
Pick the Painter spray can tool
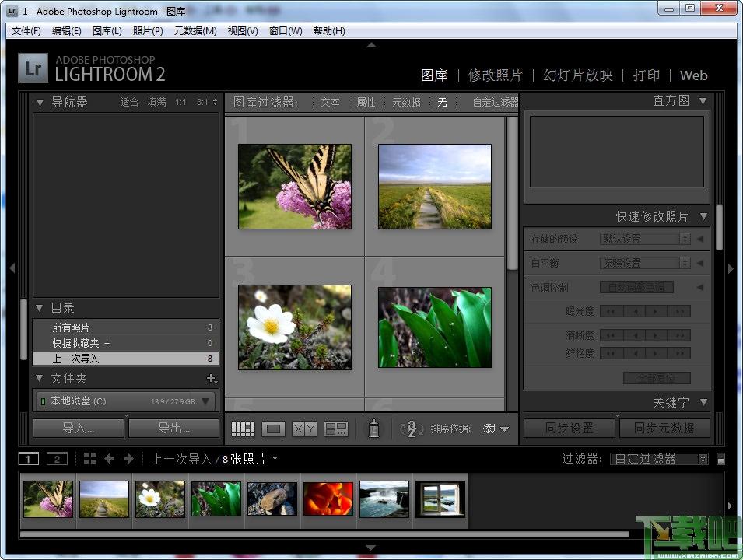(x=373, y=429)
